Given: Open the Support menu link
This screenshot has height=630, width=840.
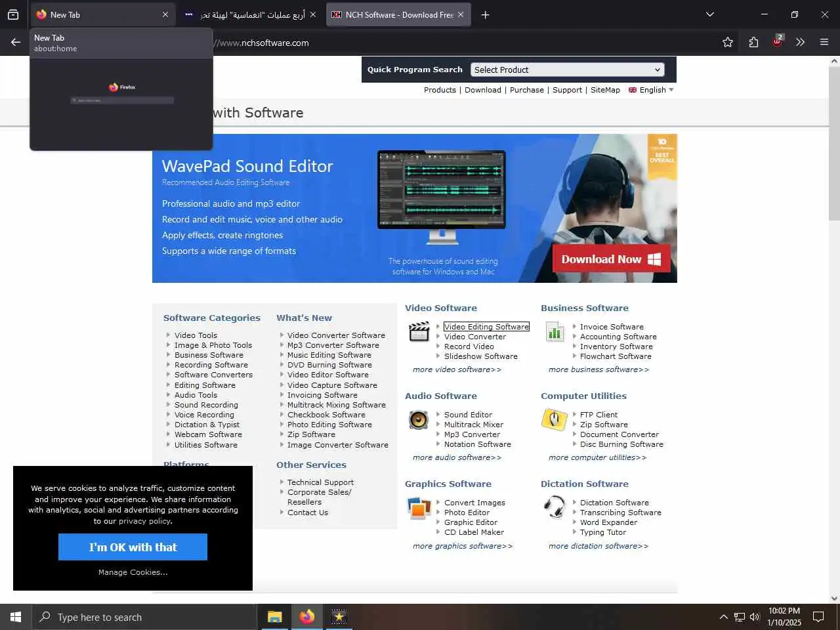Looking at the screenshot, I should (567, 90).
